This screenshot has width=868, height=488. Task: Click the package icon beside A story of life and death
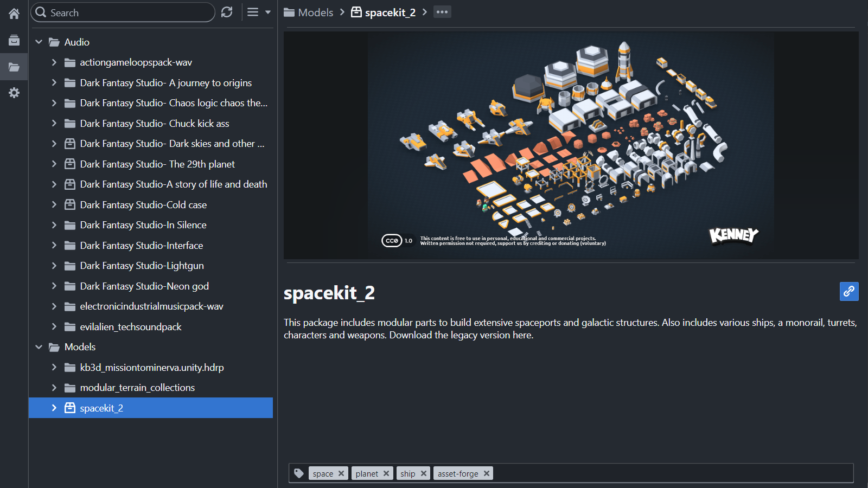[x=70, y=184]
